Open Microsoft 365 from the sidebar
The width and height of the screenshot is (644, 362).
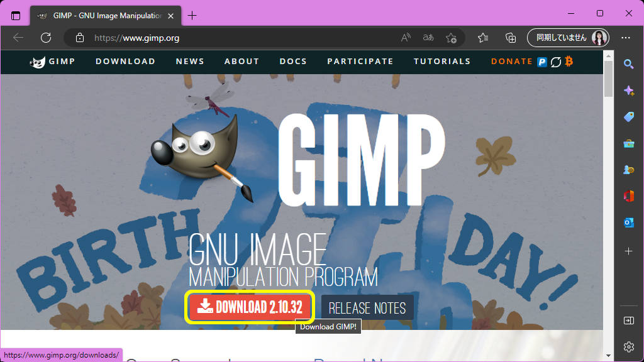629,195
